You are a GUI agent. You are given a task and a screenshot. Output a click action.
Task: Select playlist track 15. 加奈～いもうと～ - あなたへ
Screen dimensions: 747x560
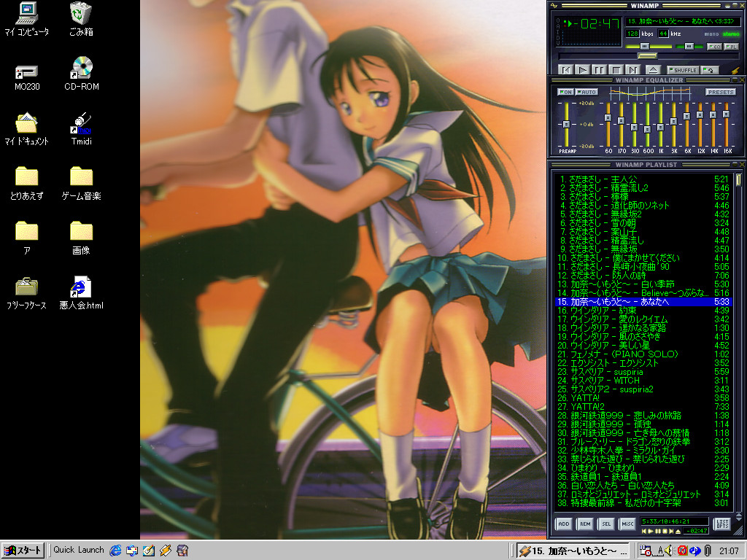[x=643, y=301]
